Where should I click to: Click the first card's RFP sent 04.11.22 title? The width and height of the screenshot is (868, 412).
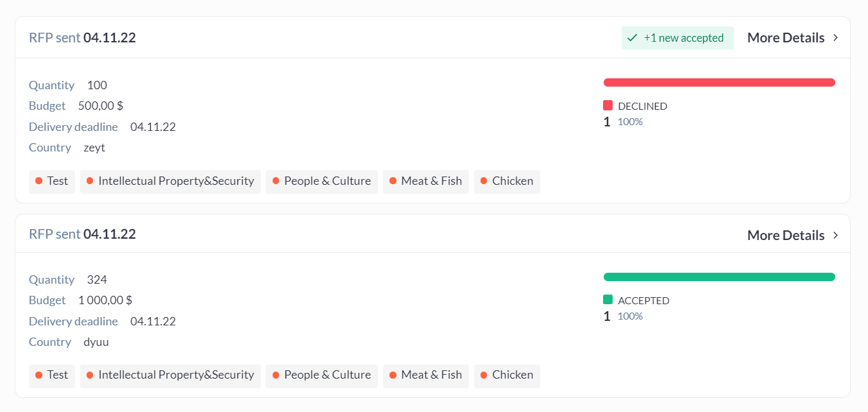tap(82, 38)
